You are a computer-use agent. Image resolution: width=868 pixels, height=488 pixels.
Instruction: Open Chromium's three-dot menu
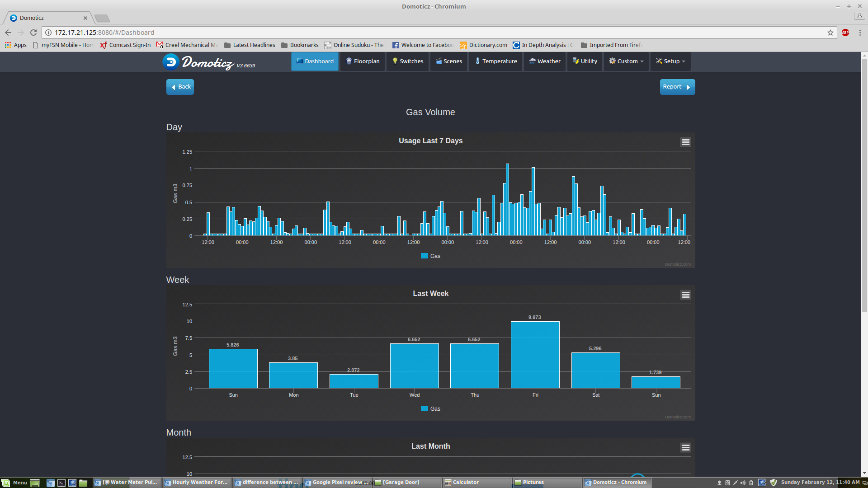860,33
